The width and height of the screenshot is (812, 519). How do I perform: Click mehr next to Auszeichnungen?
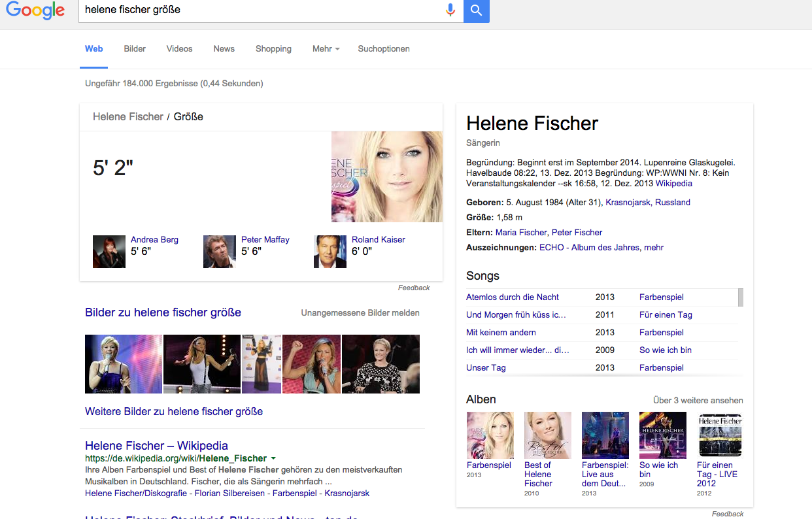tap(654, 248)
